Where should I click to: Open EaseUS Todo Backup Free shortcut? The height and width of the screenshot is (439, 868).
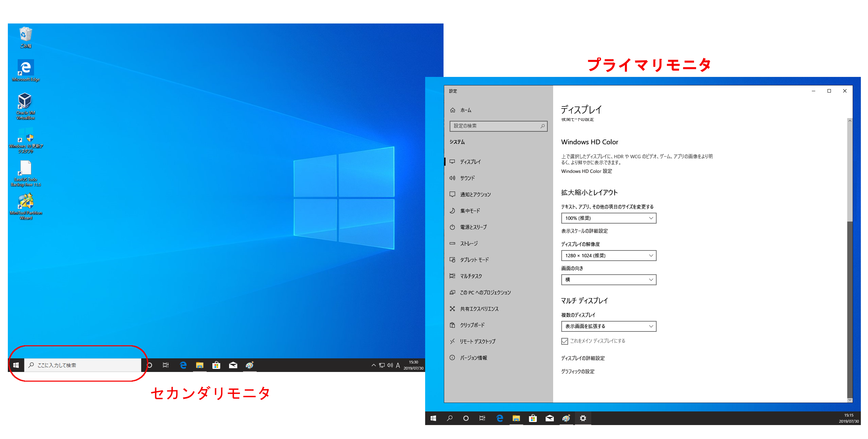[x=26, y=168]
